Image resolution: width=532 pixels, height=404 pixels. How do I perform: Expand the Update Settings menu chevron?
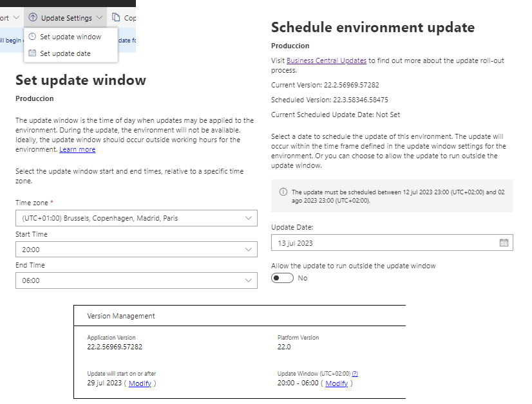tap(100, 18)
